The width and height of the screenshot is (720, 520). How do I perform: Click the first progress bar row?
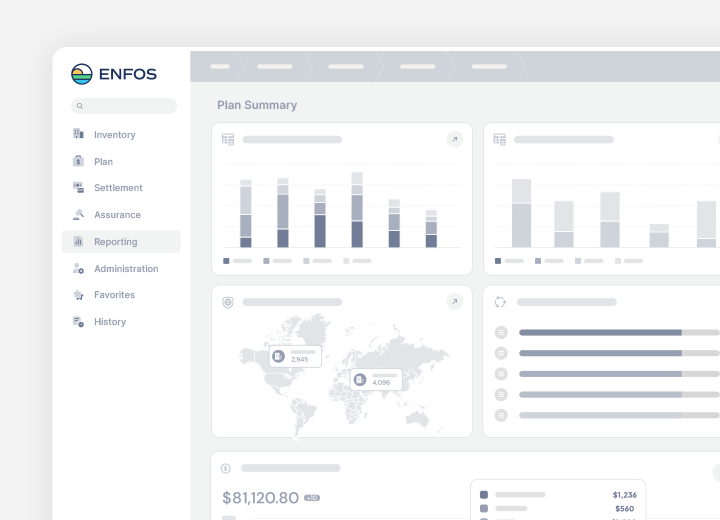(x=619, y=333)
